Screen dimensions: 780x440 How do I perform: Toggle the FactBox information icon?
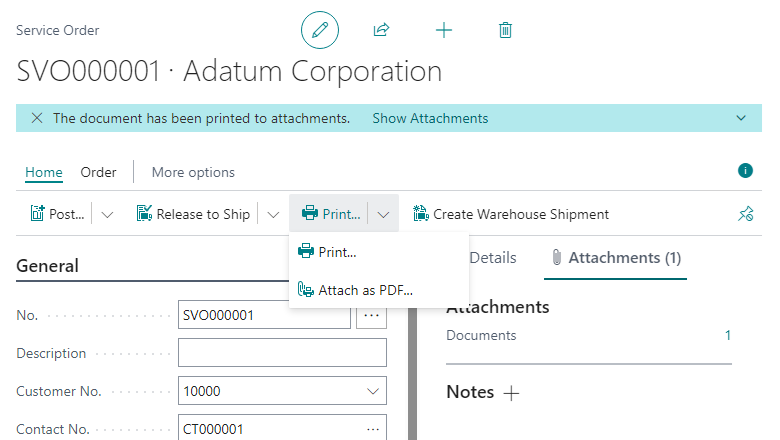click(745, 171)
